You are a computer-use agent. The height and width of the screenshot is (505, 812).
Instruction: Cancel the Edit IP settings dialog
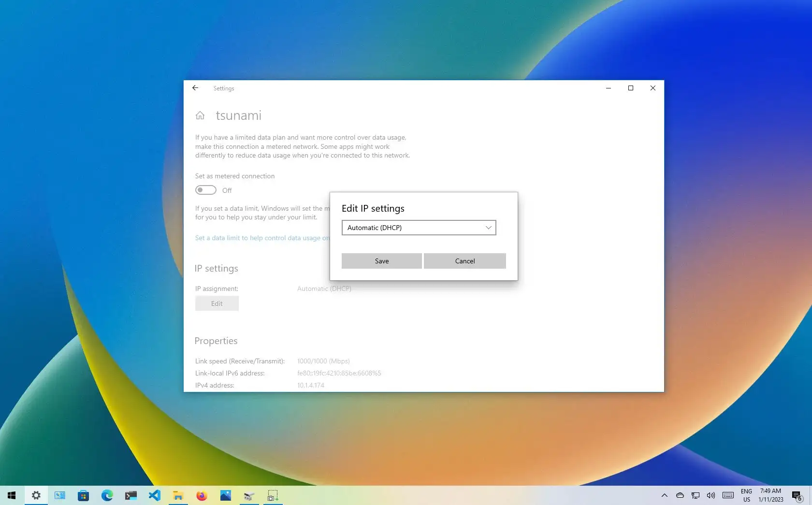464,261
